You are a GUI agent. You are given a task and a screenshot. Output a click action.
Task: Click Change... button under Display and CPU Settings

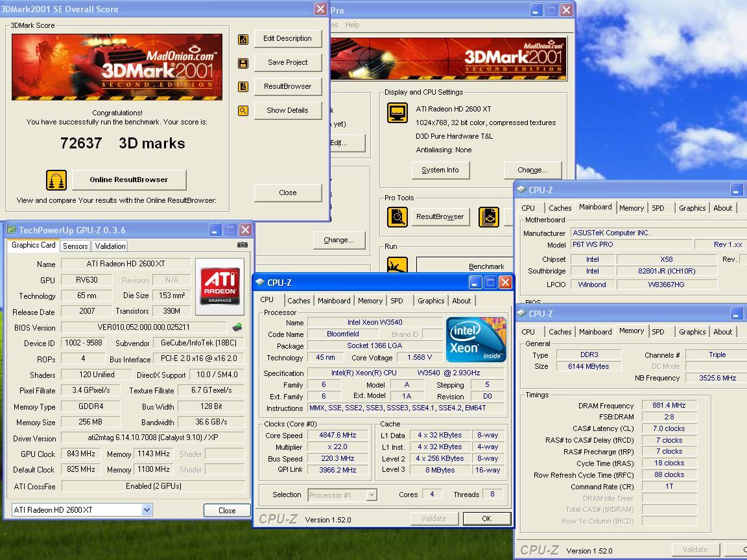(x=532, y=170)
